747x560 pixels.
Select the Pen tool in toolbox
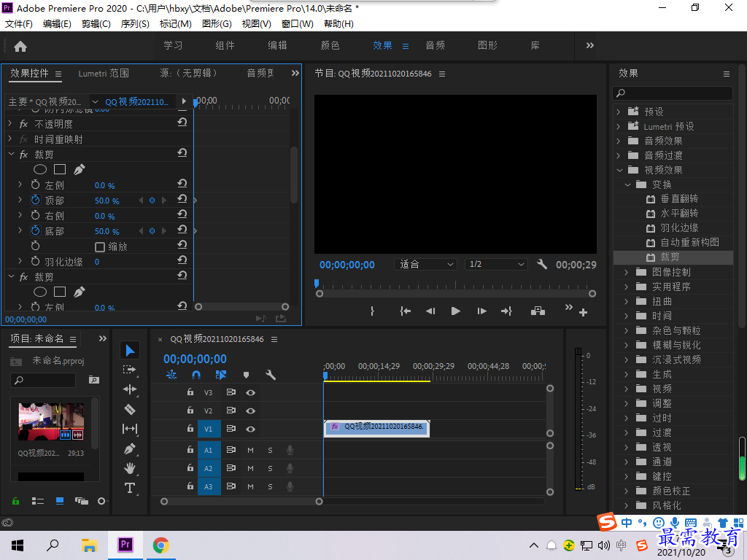pyautogui.click(x=130, y=448)
